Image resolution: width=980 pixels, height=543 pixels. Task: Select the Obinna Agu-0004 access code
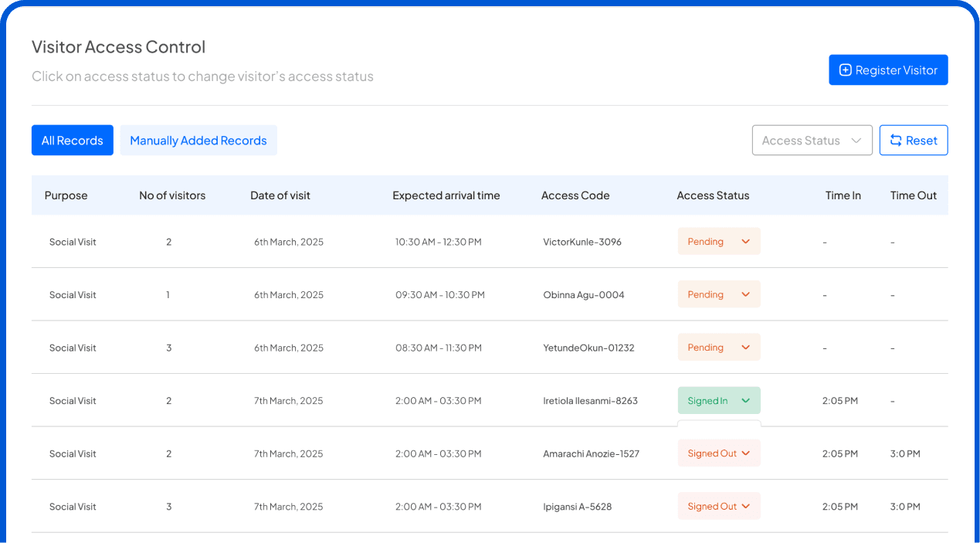point(583,295)
